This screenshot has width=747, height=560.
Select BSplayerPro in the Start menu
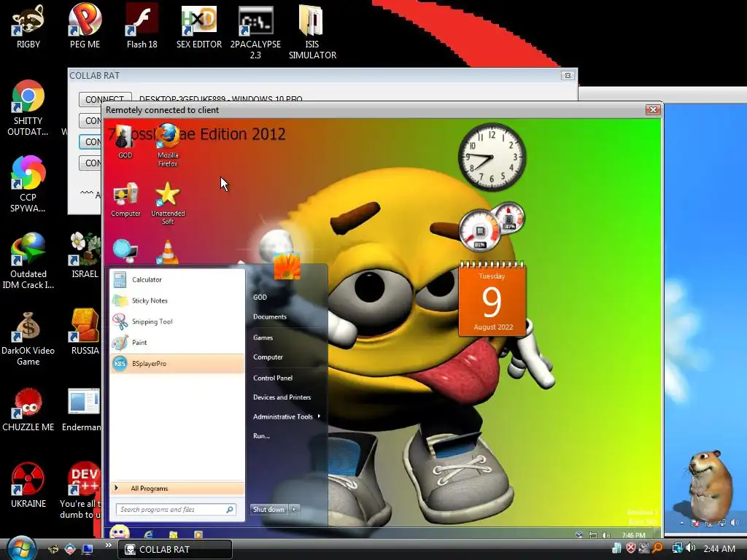click(177, 363)
